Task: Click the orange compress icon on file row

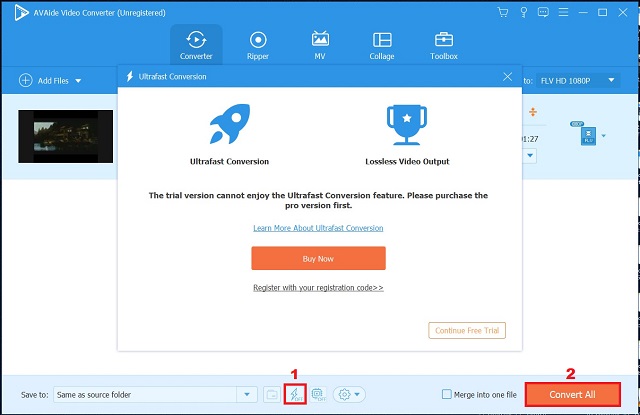Action: pyautogui.click(x=533, y=112)
